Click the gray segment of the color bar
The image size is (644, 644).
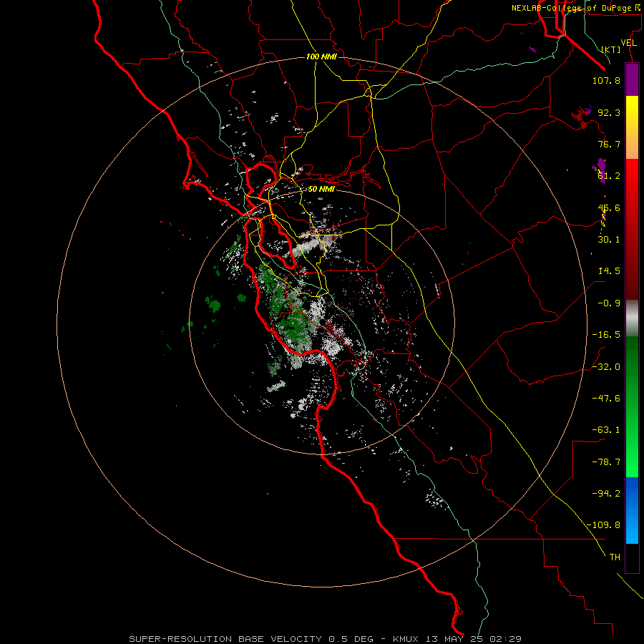pyautogui.click(x=632, y=318)
